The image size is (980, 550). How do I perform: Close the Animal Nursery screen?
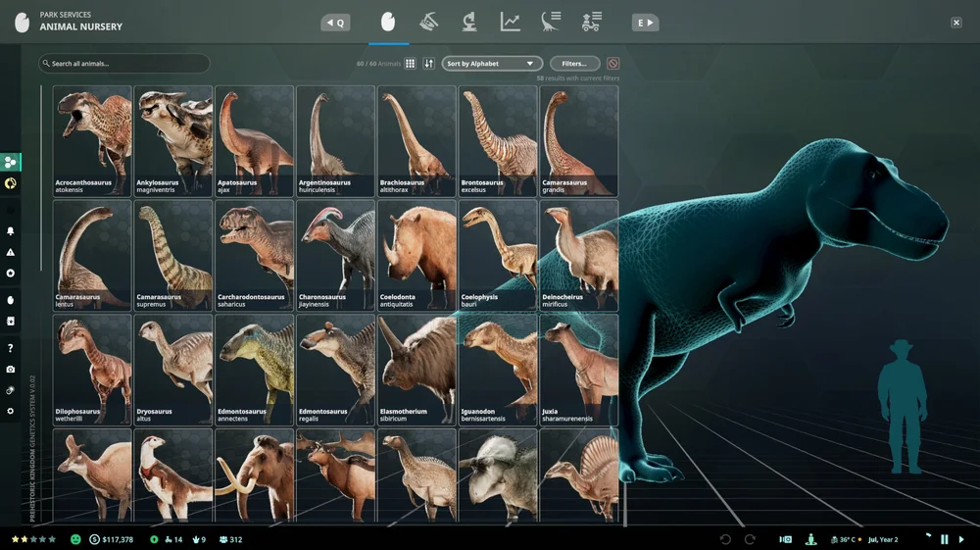[x=956, y=23]
